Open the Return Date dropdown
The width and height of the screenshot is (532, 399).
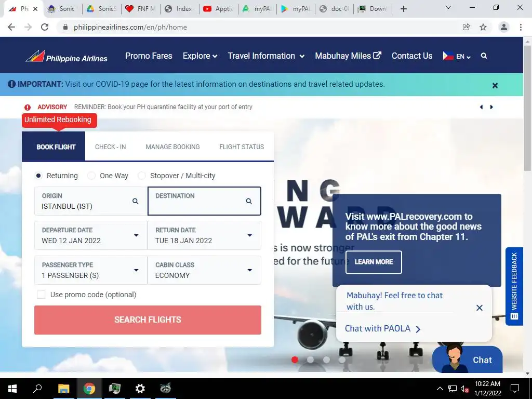[204, 235]
